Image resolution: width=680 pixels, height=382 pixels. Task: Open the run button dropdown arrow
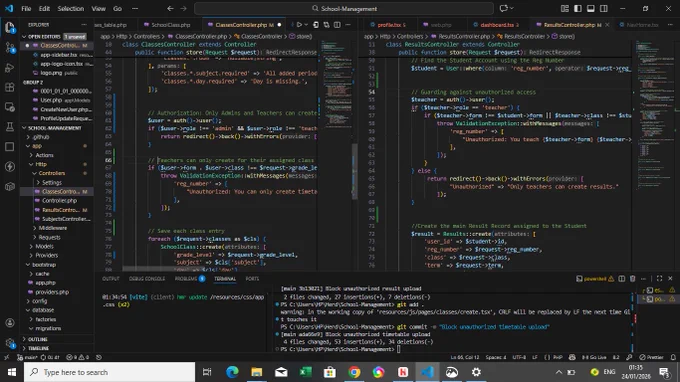306,25
